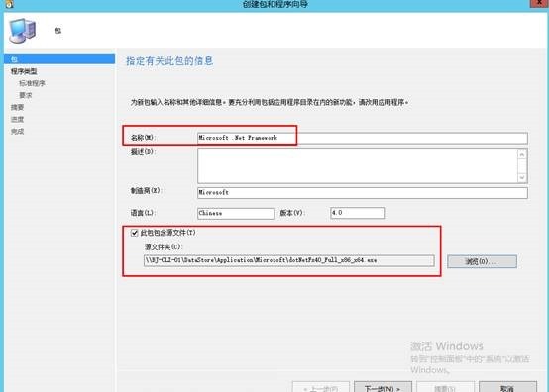Select the 标准程序 step in sidebar
This screenshot has width=549, height=392.
point(33,83)
